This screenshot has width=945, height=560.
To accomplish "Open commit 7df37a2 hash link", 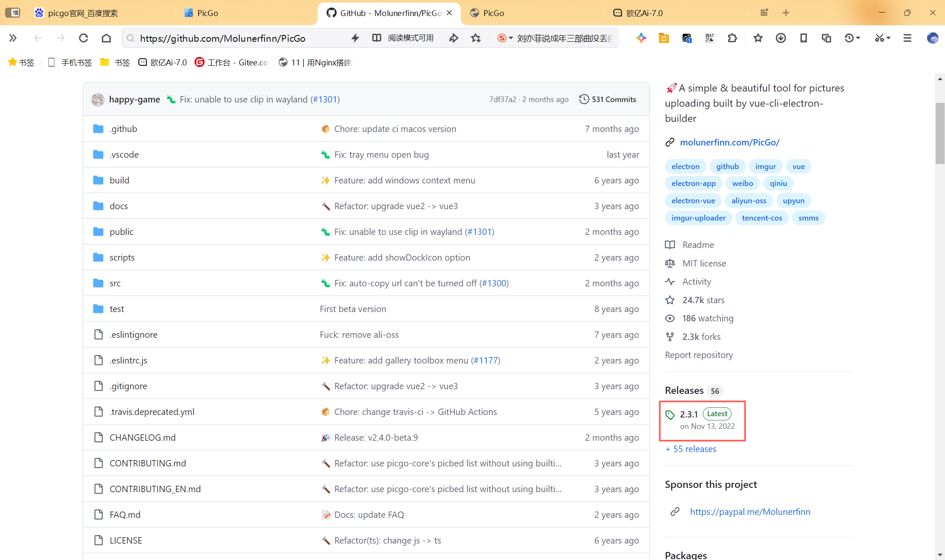I will pyautogui.click(x=502, y=99).
